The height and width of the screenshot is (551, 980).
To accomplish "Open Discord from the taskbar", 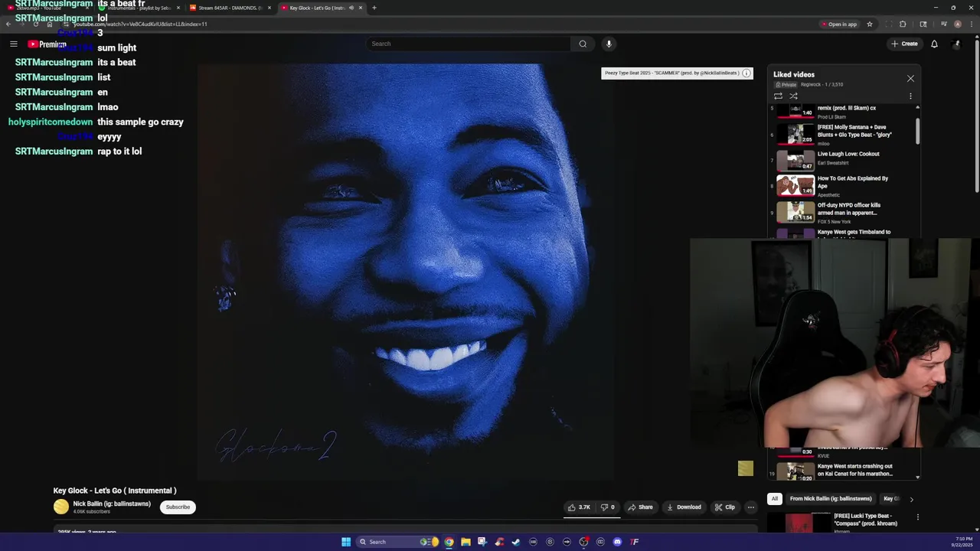I will click(617, 542).
